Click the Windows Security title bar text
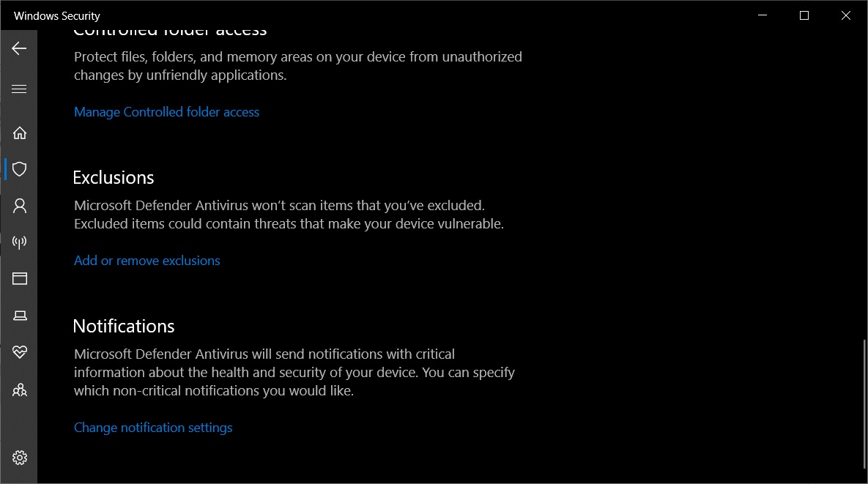This screenshot has height=484, width=868. click(x=57, y=15)
